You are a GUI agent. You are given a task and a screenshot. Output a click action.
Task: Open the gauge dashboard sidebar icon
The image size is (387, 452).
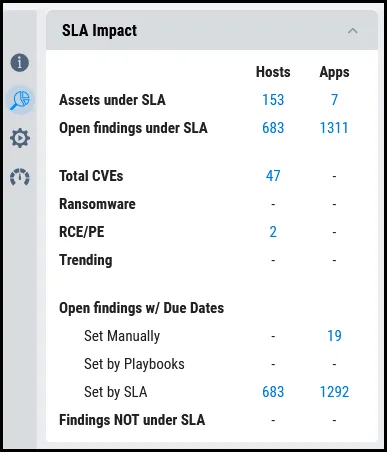[x=20, y=177]
